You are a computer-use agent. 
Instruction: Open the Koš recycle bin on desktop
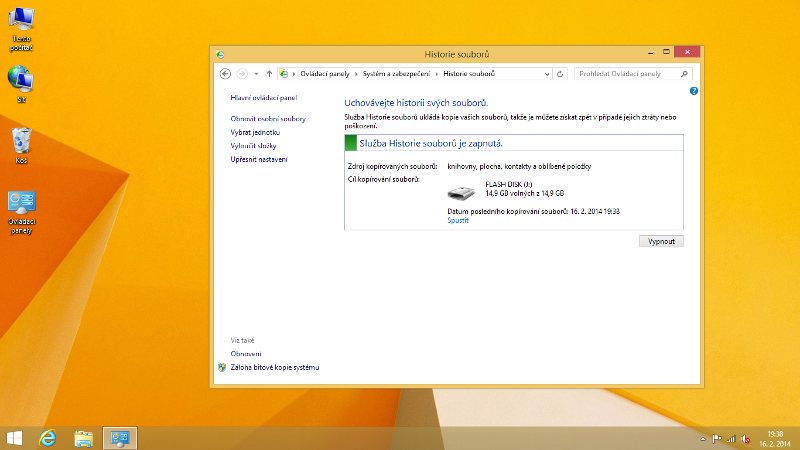click(x=21, y=142)
